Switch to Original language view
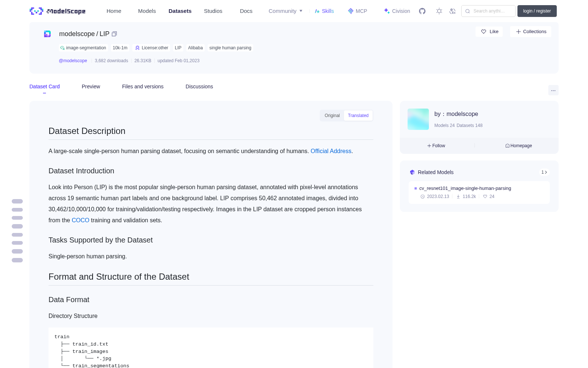The width and height of the screenshot is (588, 368). [332, 116]
